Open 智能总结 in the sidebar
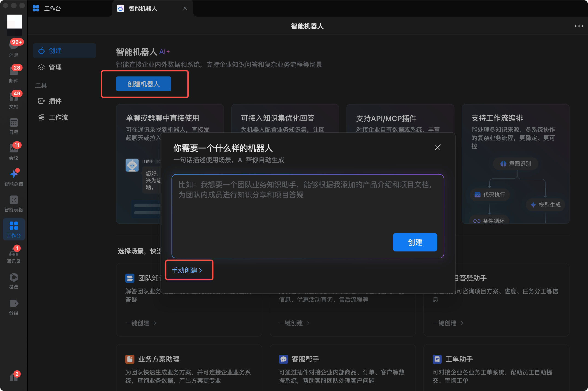This screenshot has height=391, width=588. click(14, 178)
